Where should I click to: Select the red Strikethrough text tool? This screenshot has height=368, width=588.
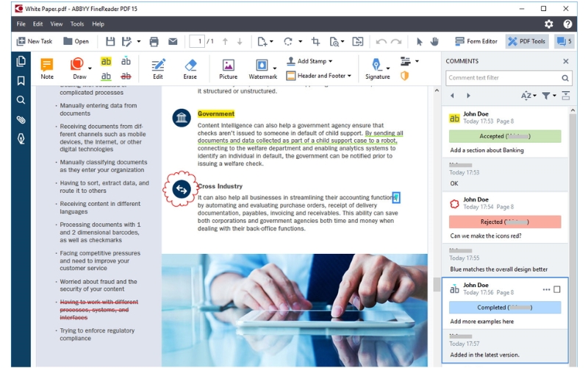point(126,77)
